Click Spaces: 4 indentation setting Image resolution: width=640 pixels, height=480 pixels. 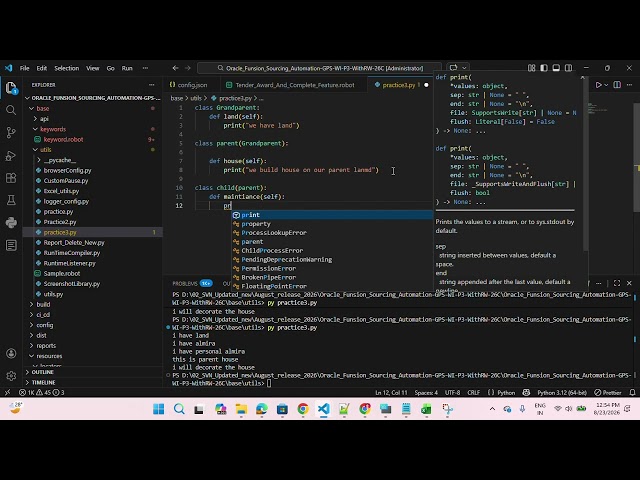426,392
